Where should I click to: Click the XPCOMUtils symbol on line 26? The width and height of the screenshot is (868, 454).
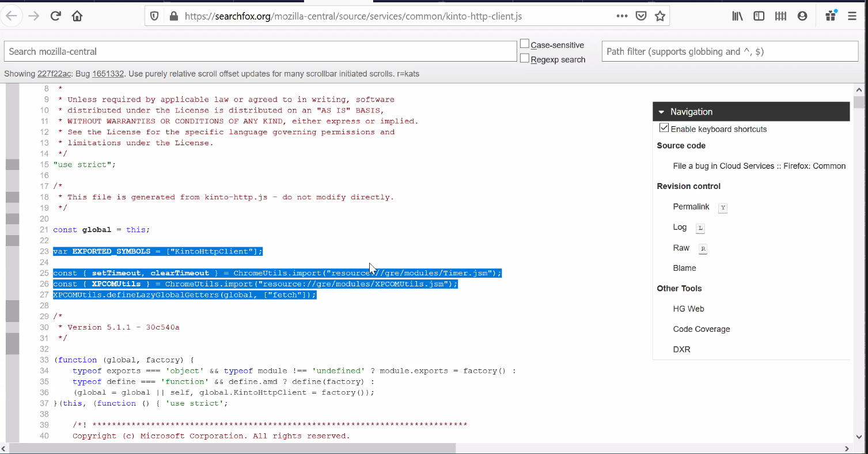(x=116, y=283)
